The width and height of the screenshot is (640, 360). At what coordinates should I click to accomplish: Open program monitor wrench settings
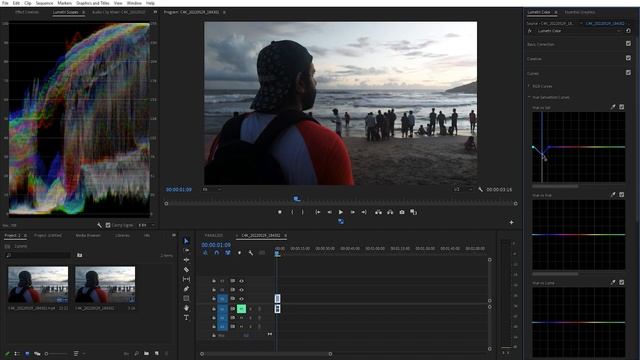pos(480,189)
